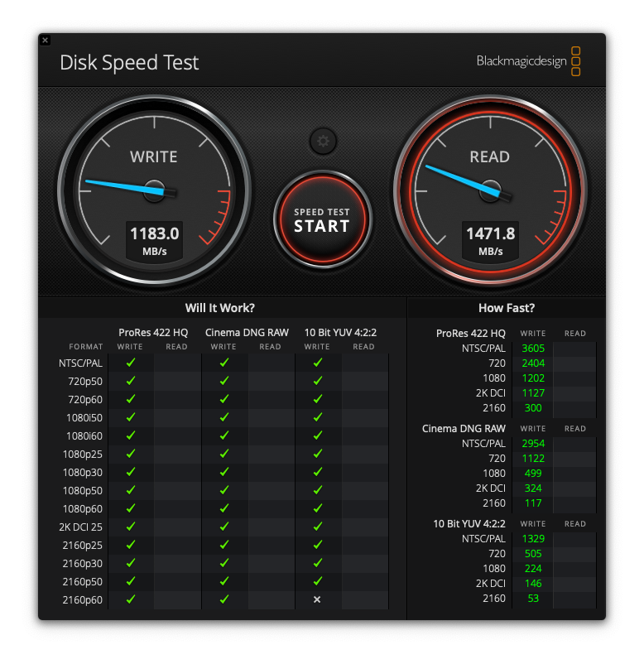Open settings with the gear icon
The height and width of the screenshot is (664, 644).
click(x=323, y=141)
